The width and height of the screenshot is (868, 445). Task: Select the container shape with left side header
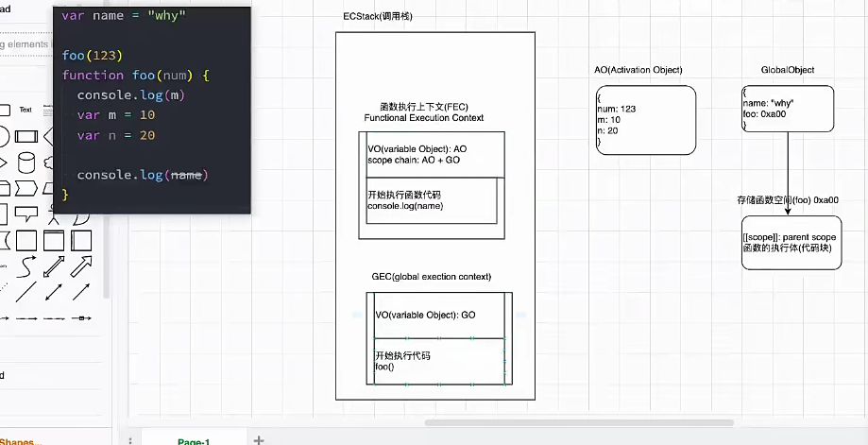81,241
